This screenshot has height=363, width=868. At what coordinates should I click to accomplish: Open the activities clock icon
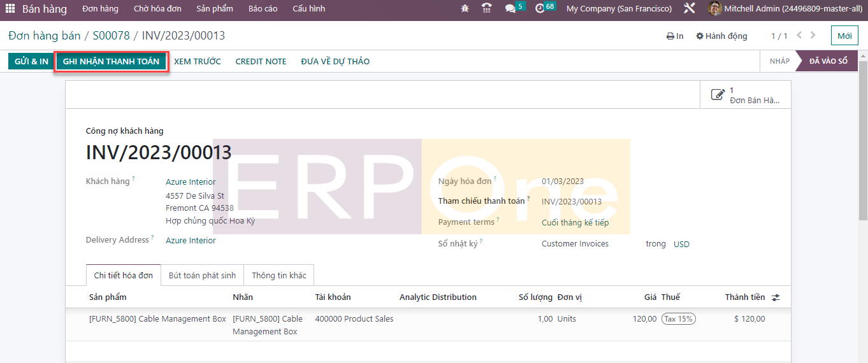(540, 9)
